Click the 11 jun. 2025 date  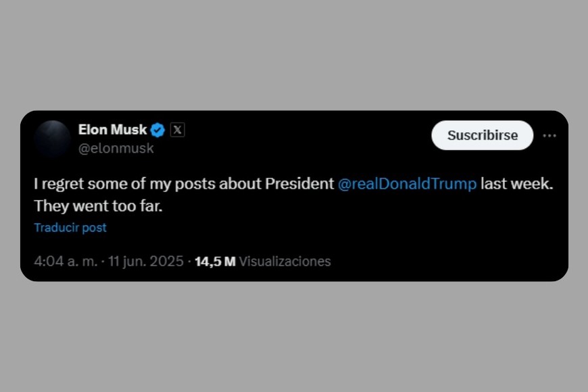point(145,262)
